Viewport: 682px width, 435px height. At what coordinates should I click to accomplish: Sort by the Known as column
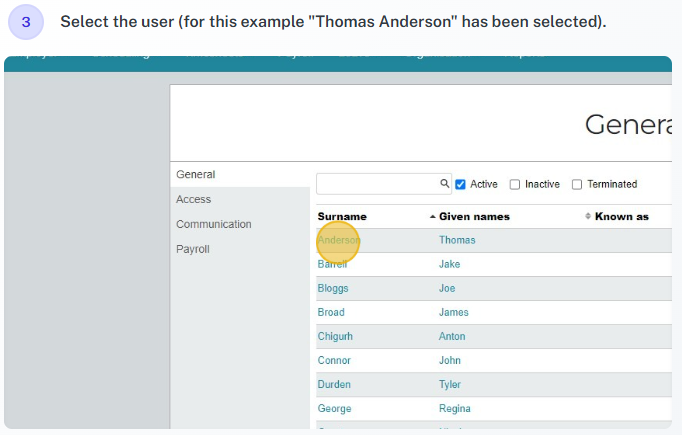click(622, 217)
